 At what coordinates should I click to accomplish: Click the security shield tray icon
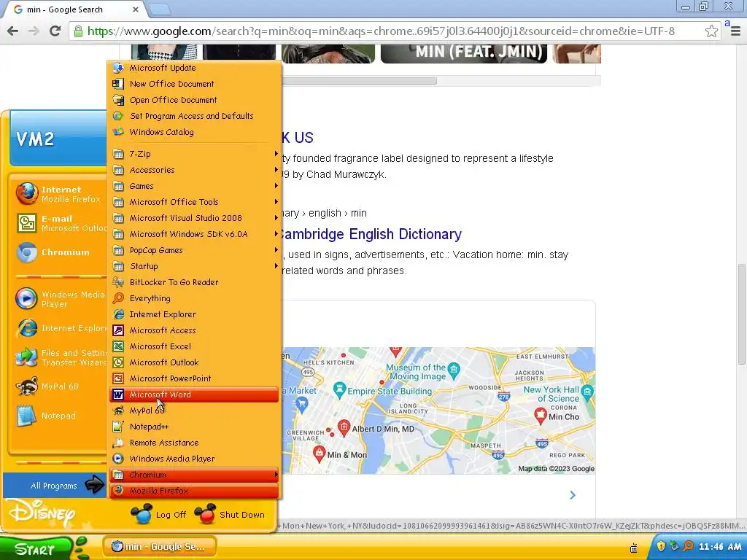pyautogui.click(x=661, y=546)
